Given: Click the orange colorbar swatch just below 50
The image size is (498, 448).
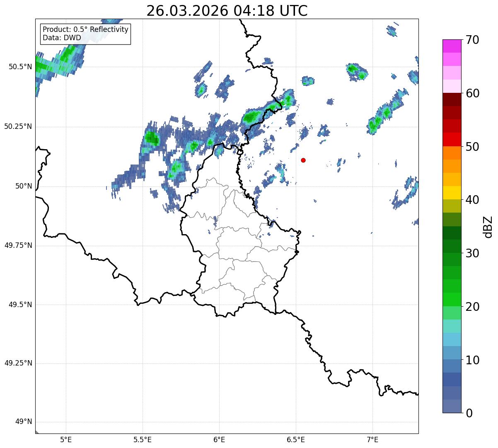Looking at the screenshot, I should coord(452,153).
